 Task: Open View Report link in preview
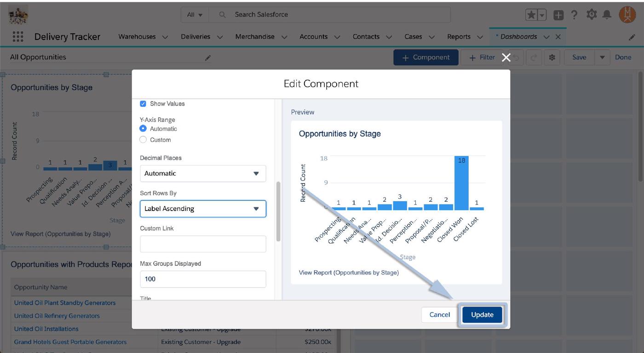(x=349, y=273)
